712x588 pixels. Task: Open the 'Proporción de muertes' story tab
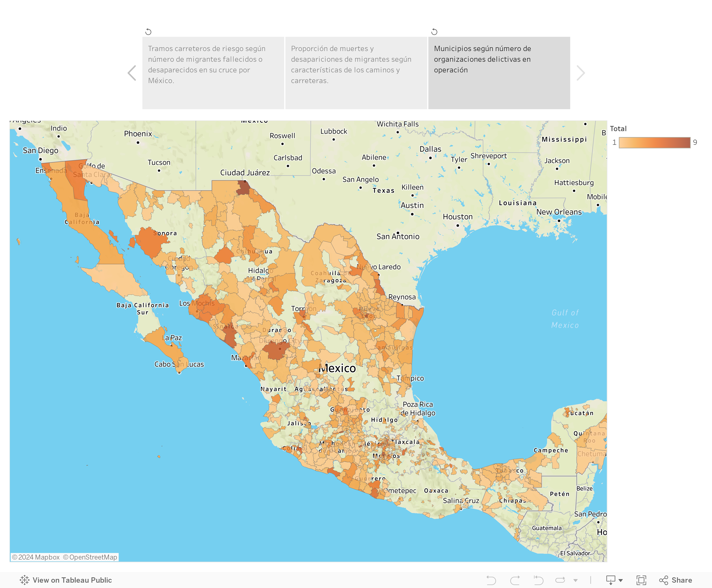(x=356, y=73)
